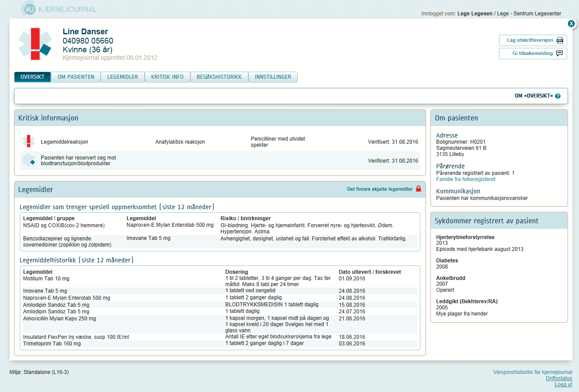Click the OM «OVERSIKT» text label
The width and height of the screenshot is (579, 392).
(x=534, y=96)
